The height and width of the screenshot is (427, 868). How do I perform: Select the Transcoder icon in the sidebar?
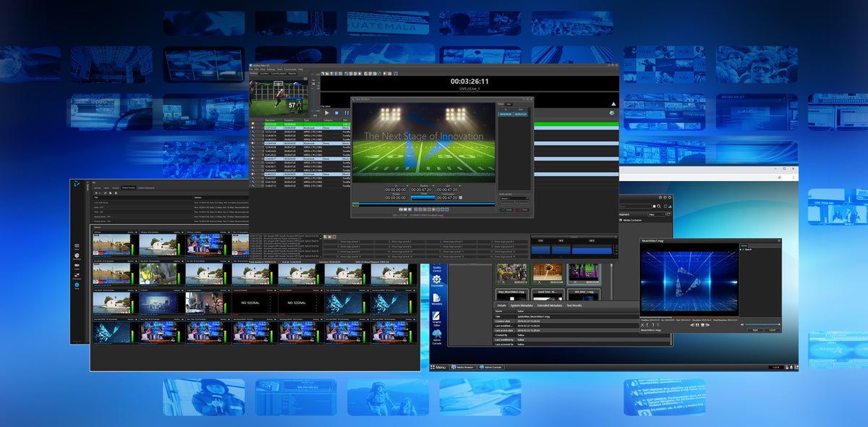[x=436, y=279]
